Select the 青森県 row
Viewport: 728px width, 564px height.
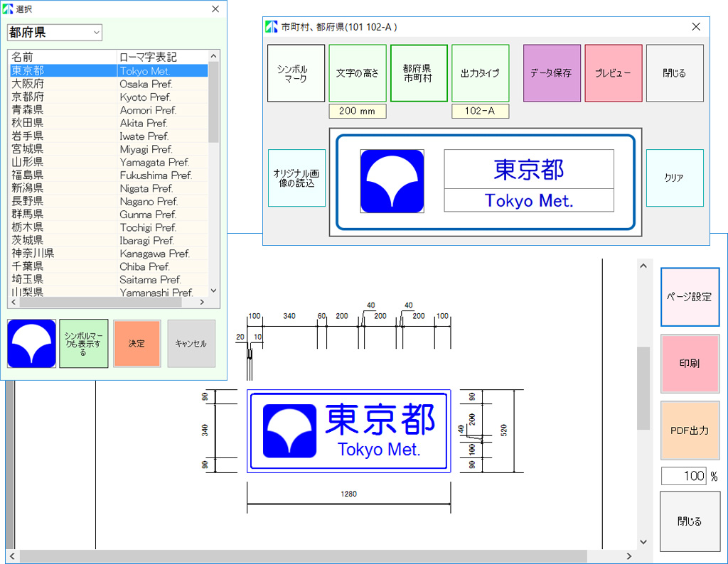click(x=109, y=109)
